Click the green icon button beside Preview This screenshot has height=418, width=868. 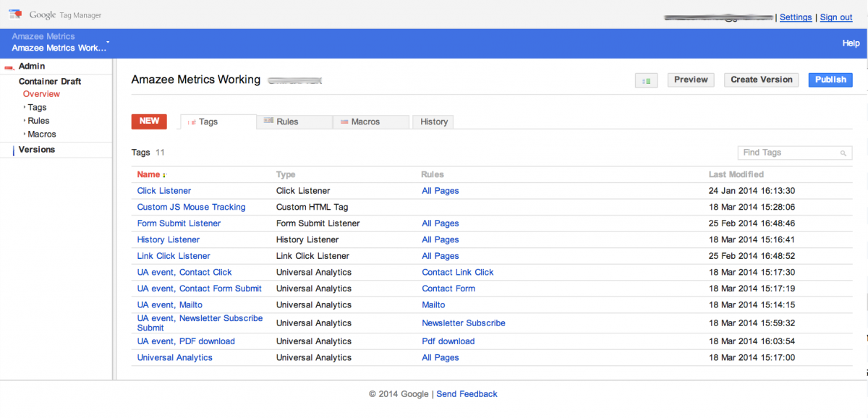[646, 80]
